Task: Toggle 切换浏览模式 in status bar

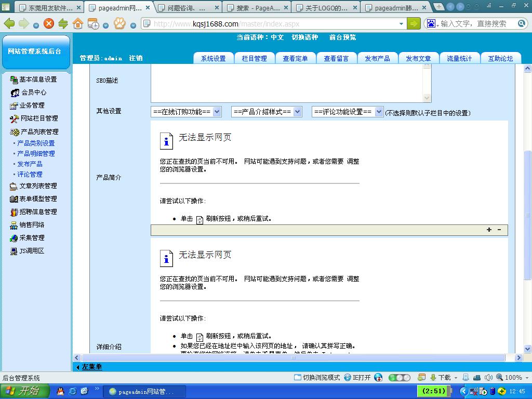Action: (317, 378)
